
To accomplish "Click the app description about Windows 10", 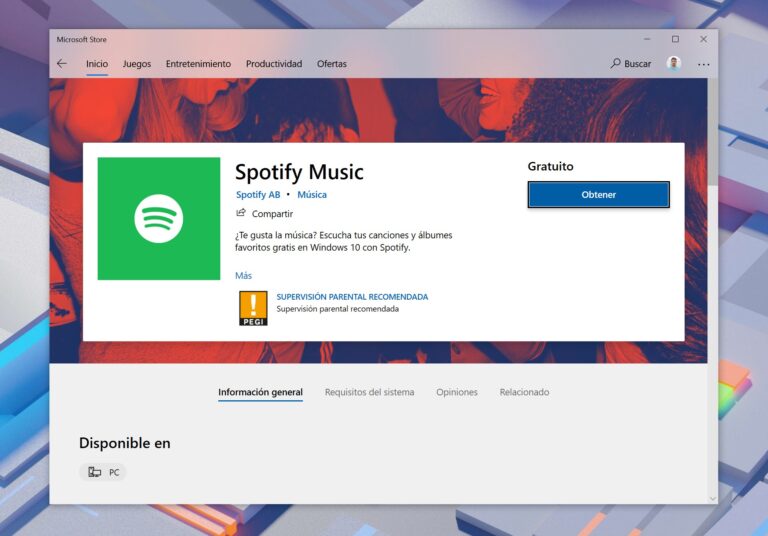I will click(x=343, y=241).
